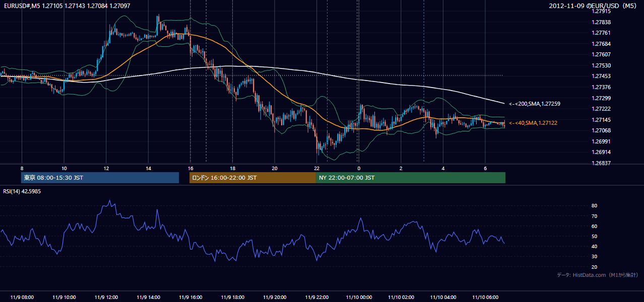Click the bottom time label 11/10 06:00

click(485, 297)
